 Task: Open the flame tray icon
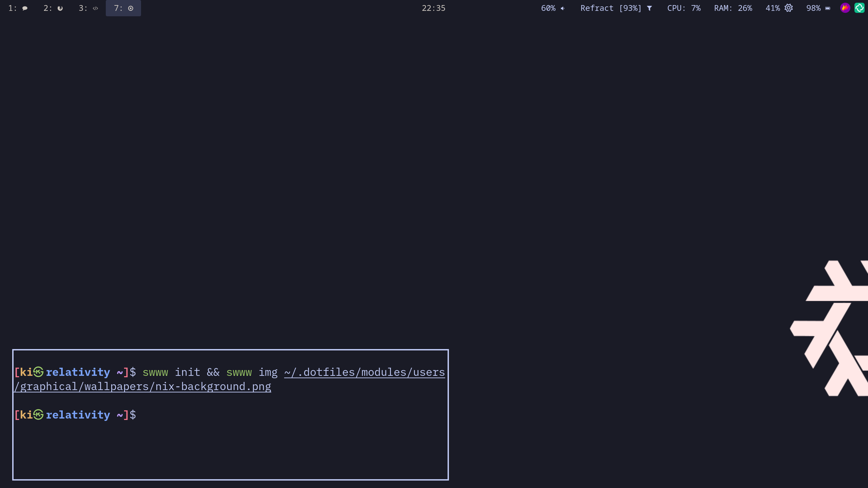845,7
